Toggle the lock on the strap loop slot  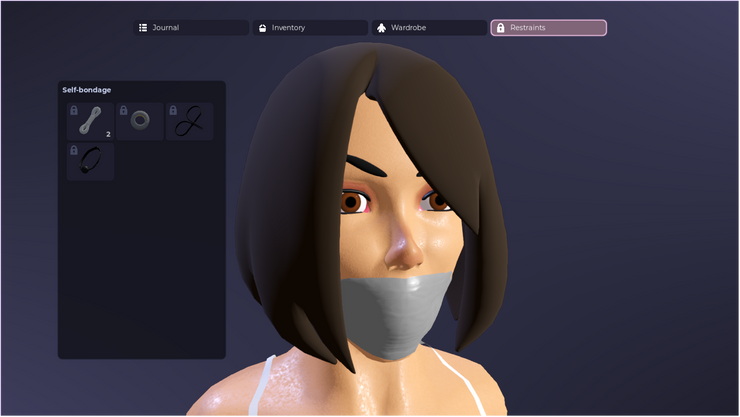[x=172, y=110]
